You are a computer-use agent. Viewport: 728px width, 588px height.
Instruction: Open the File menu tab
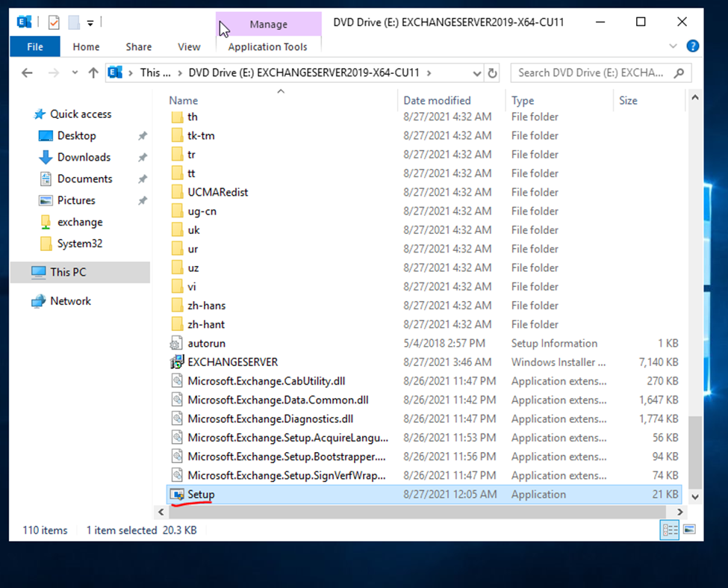pos(35,46)
